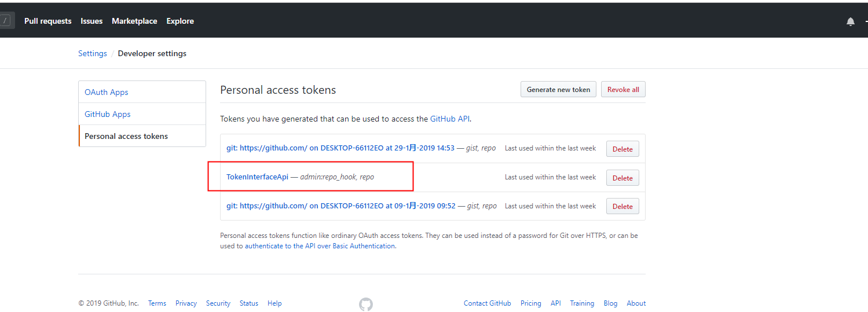Viewport: 868px width, 312px height.
Task: Click the Revoke all button
Action: [623, 89]
